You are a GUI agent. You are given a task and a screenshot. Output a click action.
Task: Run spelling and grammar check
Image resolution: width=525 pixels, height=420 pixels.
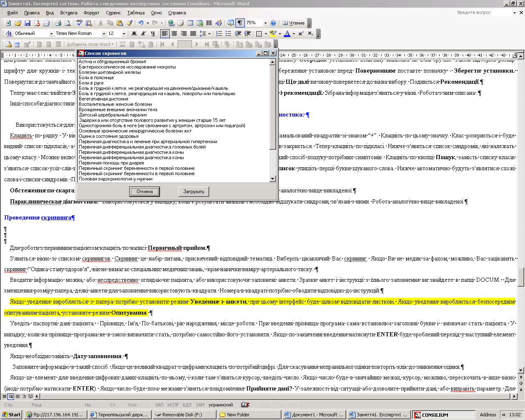(80, 23)
